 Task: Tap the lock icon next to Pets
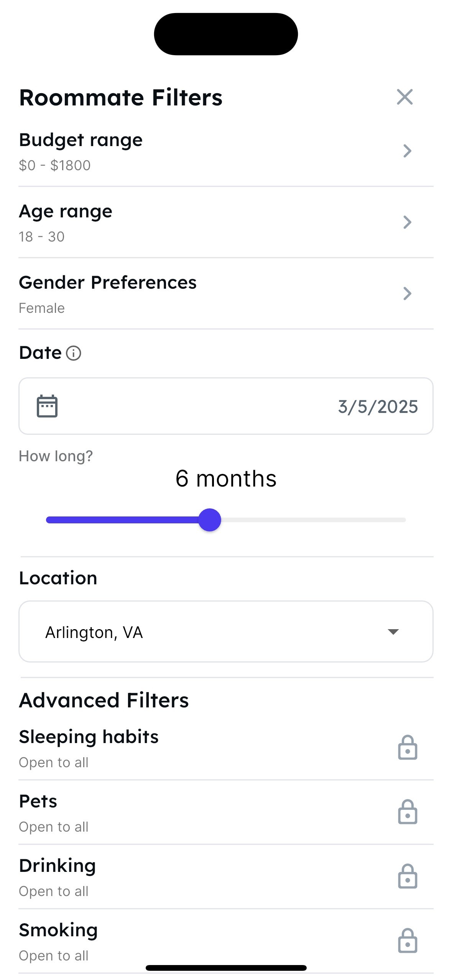point(408,813)
